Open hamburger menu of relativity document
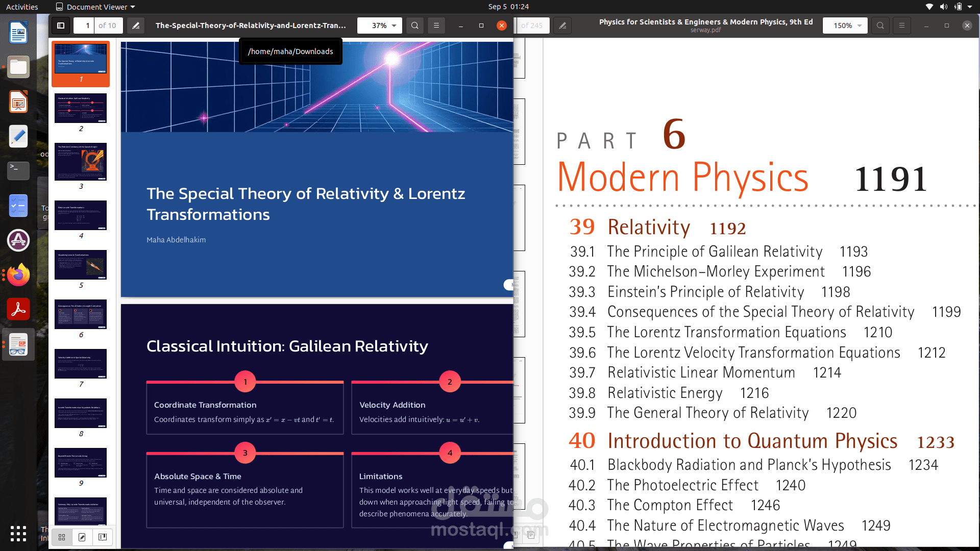 click(x=436, y=26)
